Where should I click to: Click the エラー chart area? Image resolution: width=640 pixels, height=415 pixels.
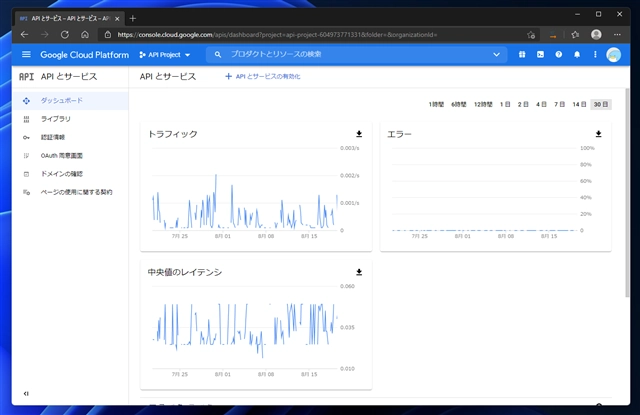(x=484, y=189)
